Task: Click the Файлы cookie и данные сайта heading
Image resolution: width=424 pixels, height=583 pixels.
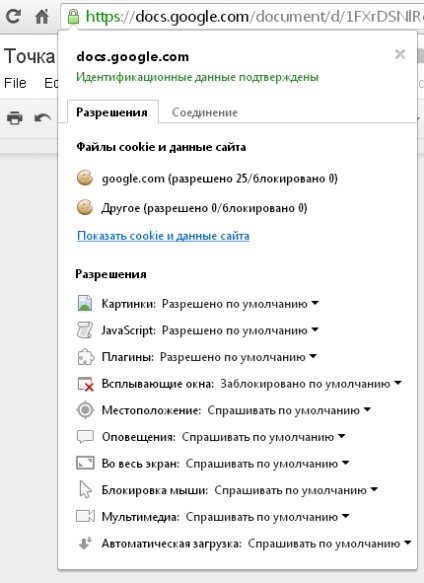Action: (161, 147)
